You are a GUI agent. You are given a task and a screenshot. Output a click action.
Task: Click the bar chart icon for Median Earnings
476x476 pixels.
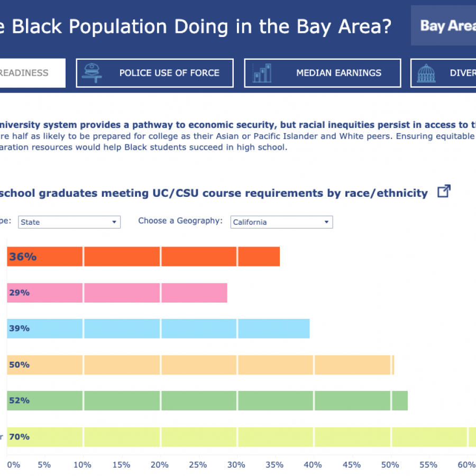[261, 73]
